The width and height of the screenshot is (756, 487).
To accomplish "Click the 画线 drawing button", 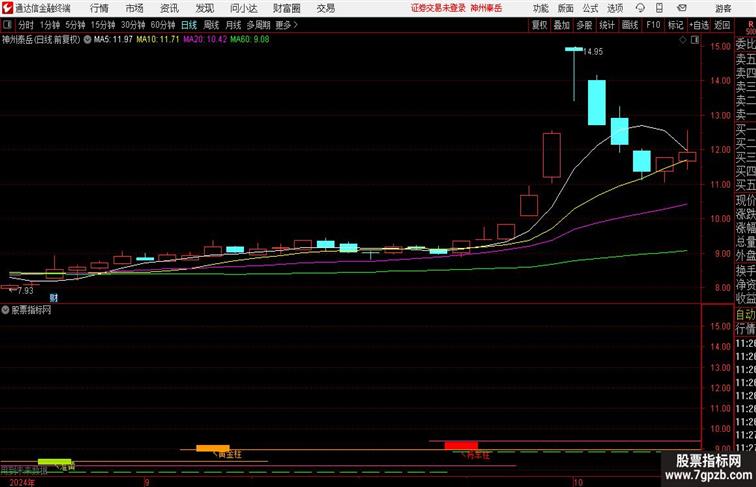I will pos(630,25).
